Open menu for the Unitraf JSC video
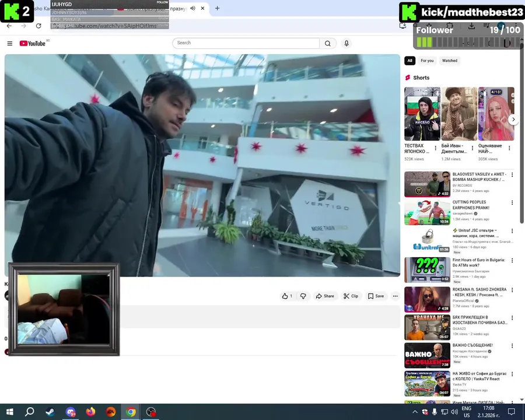This screenshot has width=525, height=420. [512, 231]
